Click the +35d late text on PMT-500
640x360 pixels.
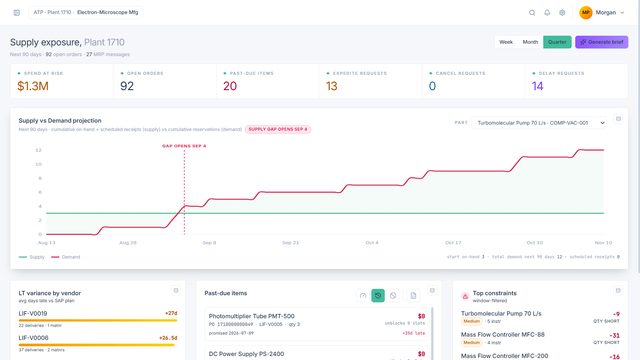pos(413,333)
